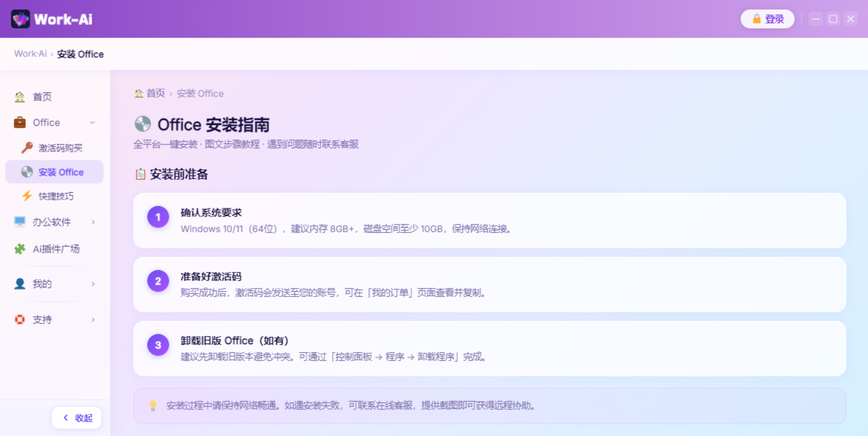This screenshot has width=868, height=436.
Task: Click the 登录 button
Action: tap(767, 19)
